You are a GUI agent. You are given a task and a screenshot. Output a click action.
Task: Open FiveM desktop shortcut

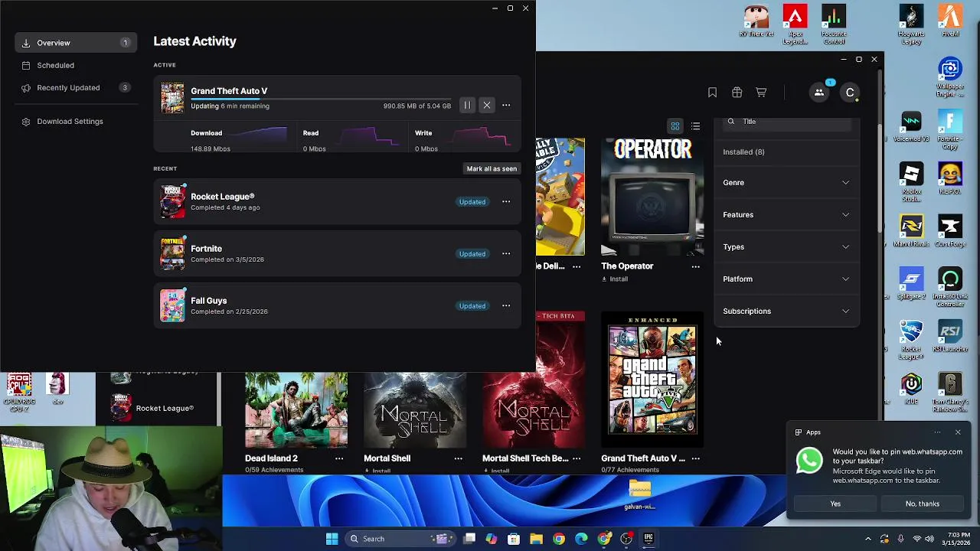click(x=950, y=21)
